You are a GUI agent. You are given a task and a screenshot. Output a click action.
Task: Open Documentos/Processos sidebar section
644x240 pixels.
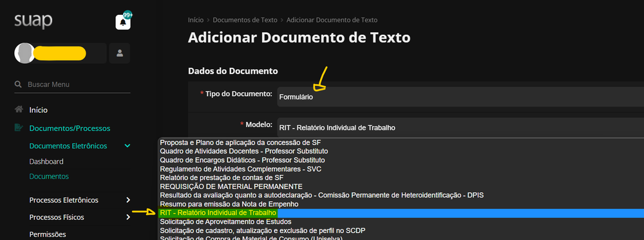pyautogui.click(x=70, y=128)
